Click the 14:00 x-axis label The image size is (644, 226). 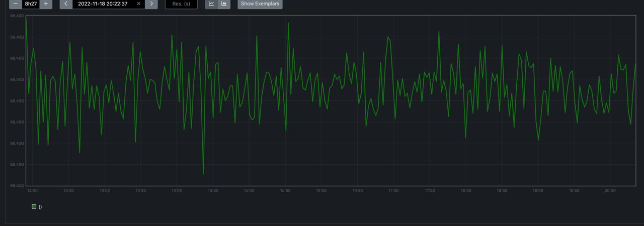(177, 191)
